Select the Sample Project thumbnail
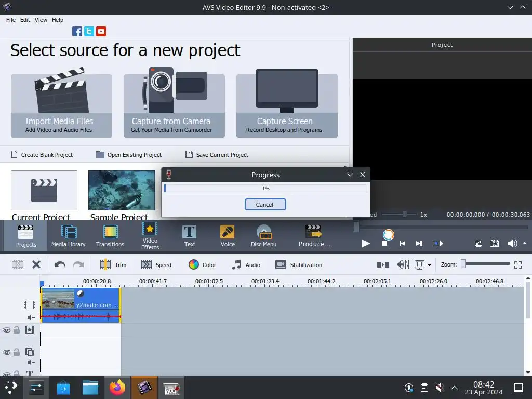Viewport: 532px width, 399px height. [122, 190]
